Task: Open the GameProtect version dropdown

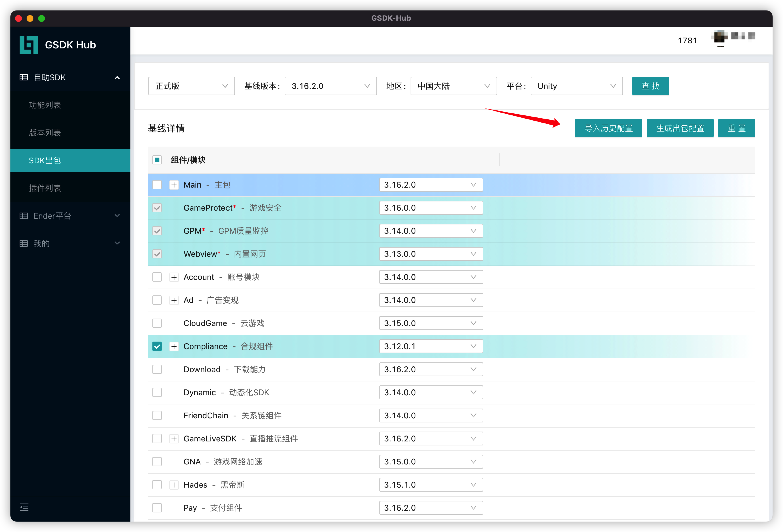Action: [x=431, y=208]
